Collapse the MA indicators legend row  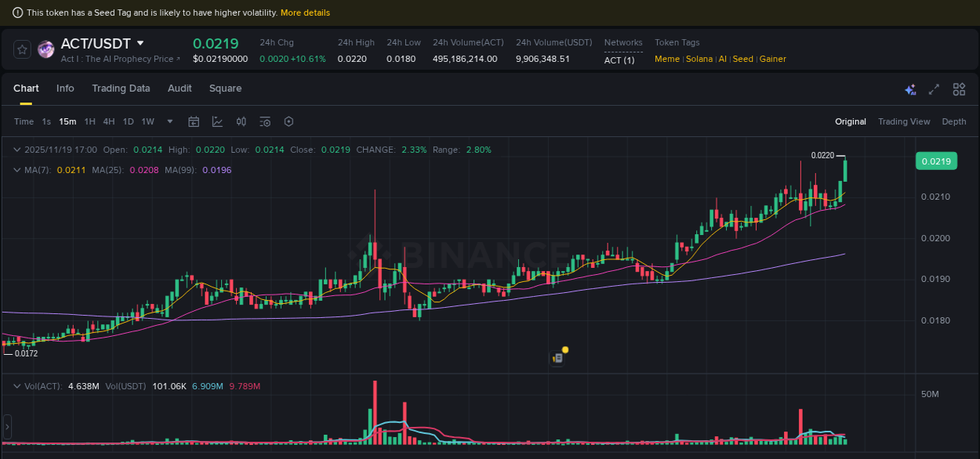pyautogui.click(x=16, y=169)
